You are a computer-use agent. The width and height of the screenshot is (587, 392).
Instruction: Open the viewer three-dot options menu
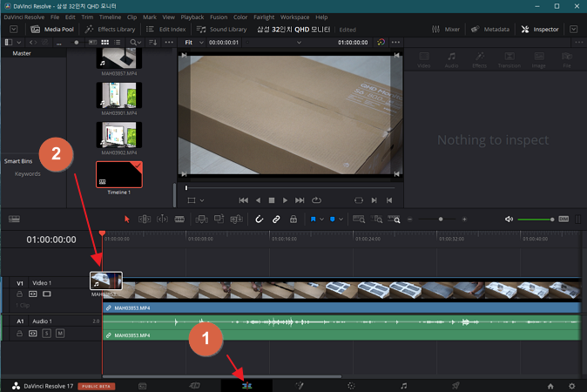[x=395, y=43]
